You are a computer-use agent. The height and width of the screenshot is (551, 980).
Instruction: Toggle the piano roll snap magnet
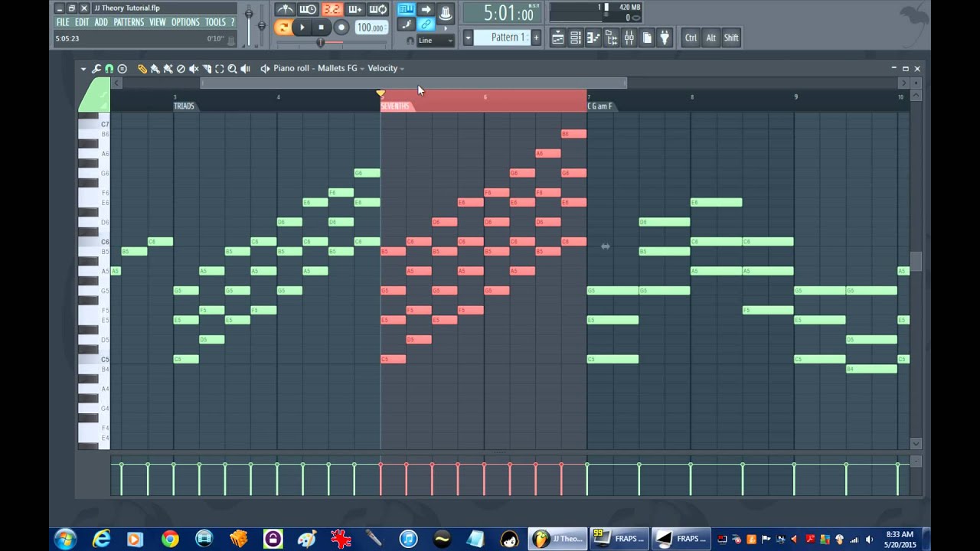pos(109,68)
